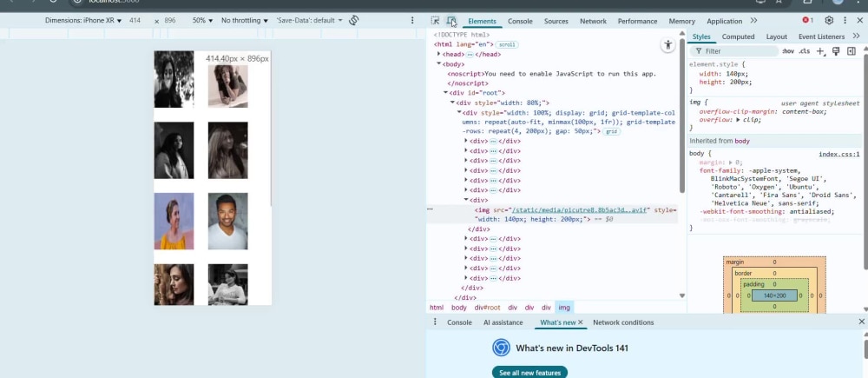This screenshot has width=868, height=378.
Task: Open the Computed styles tab
Action: (738, 36)
